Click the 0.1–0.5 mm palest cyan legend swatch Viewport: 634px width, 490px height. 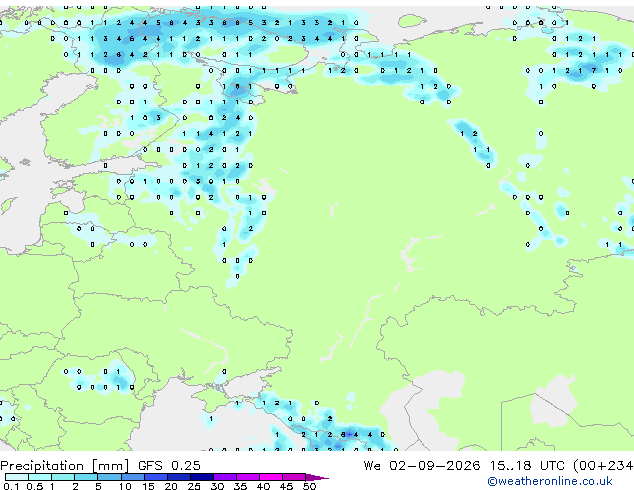click(17, 477)
